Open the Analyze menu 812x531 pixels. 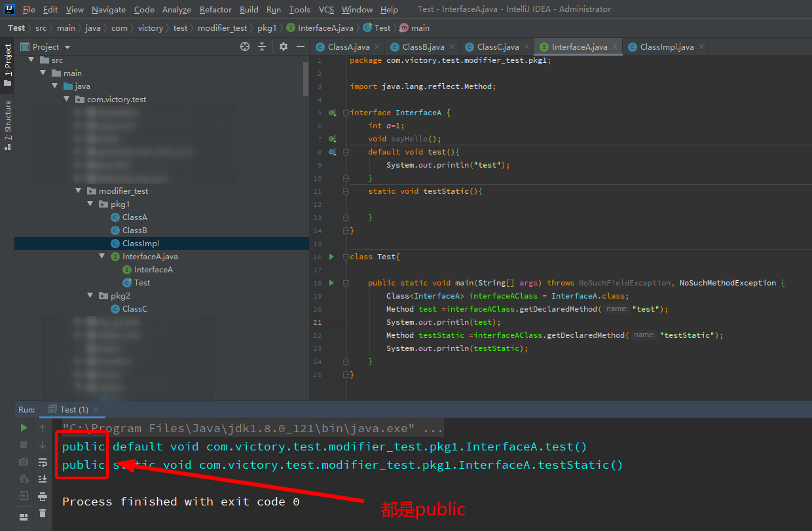(176, 9)
